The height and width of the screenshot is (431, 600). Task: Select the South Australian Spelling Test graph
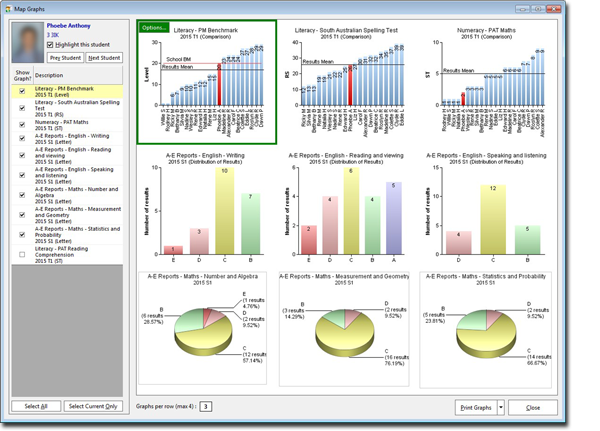346,82
